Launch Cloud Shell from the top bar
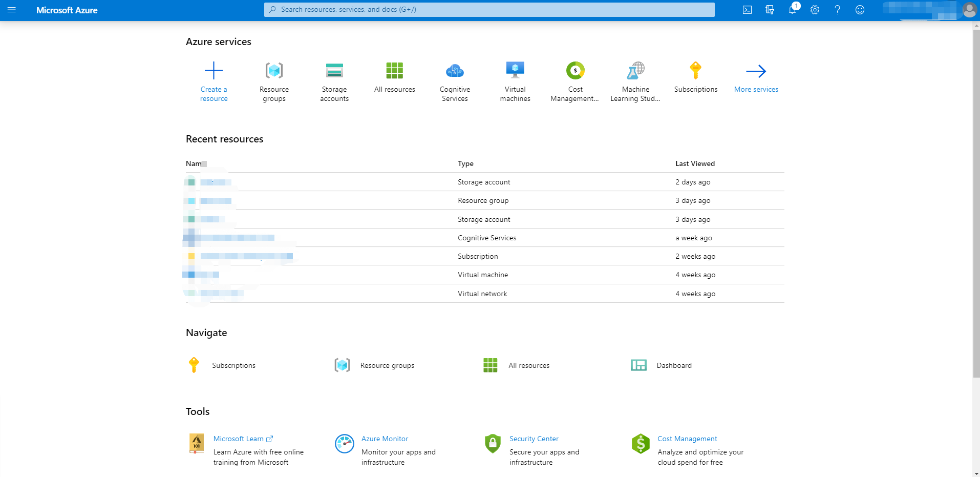The height and width of the screenshot is (477, 980). pos(747,10)
